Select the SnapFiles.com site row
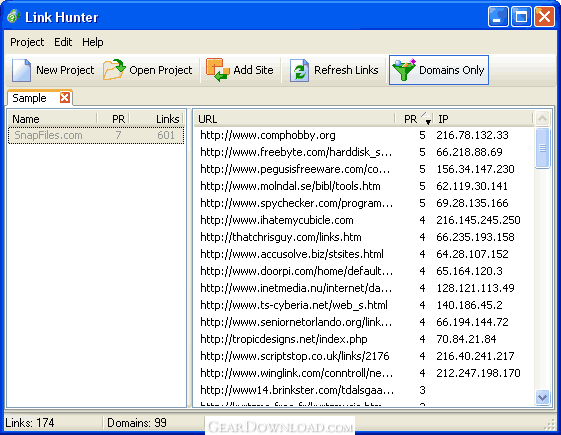This screenshot has width=561, height=435. (x=96, y=135)
